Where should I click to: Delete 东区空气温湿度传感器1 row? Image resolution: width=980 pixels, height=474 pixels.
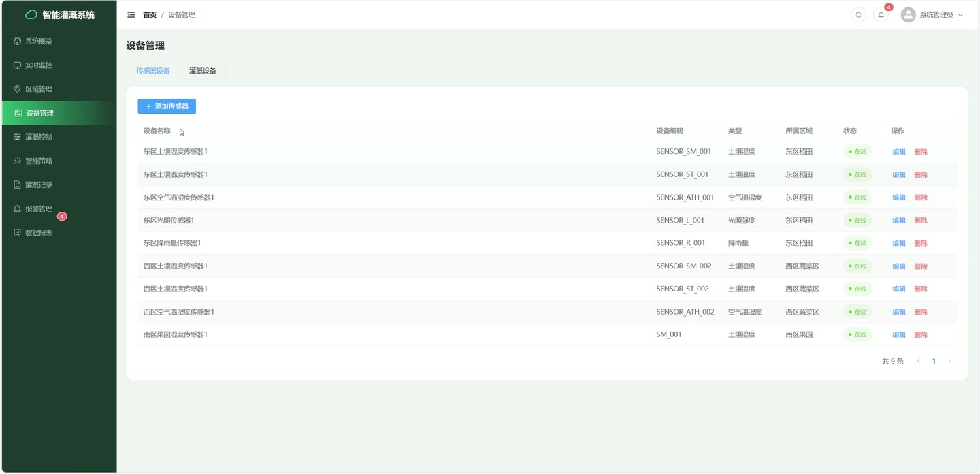click(x=921, y=197)
